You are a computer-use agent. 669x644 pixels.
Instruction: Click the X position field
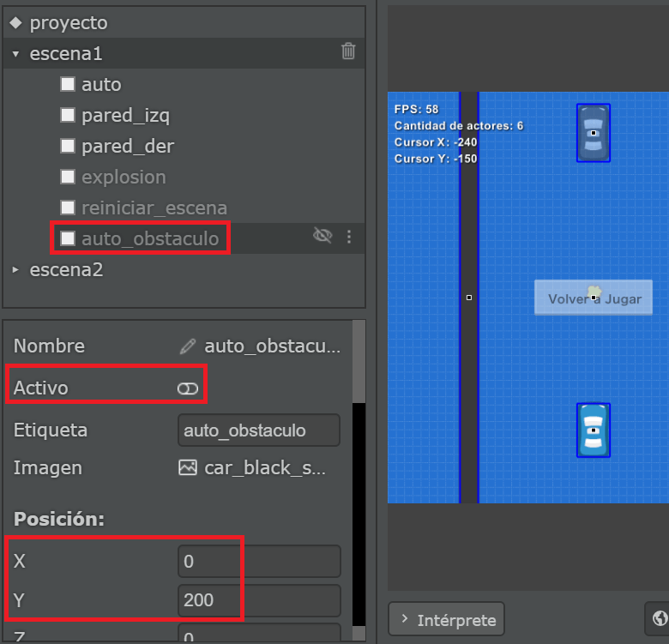[x=259, y=561]
